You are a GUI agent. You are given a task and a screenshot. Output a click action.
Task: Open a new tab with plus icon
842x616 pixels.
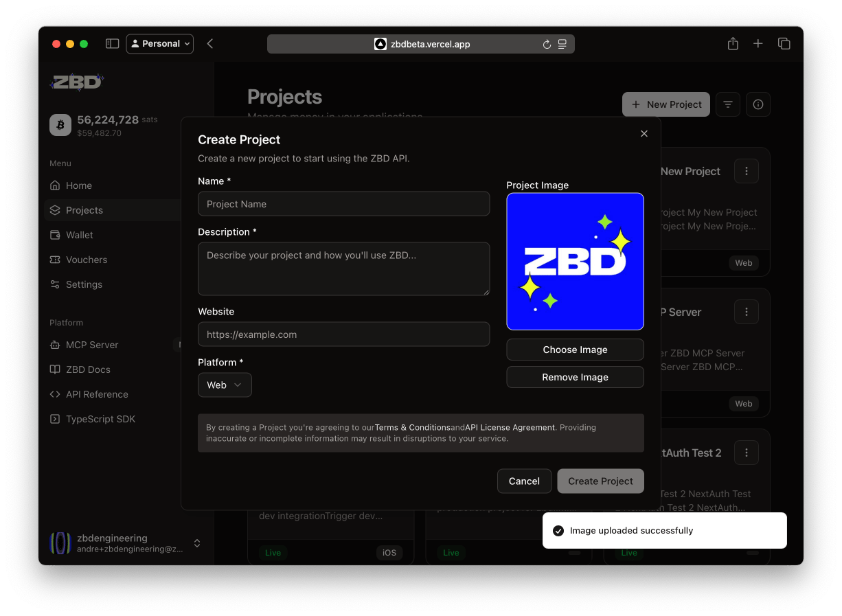(x=758, y=43)
